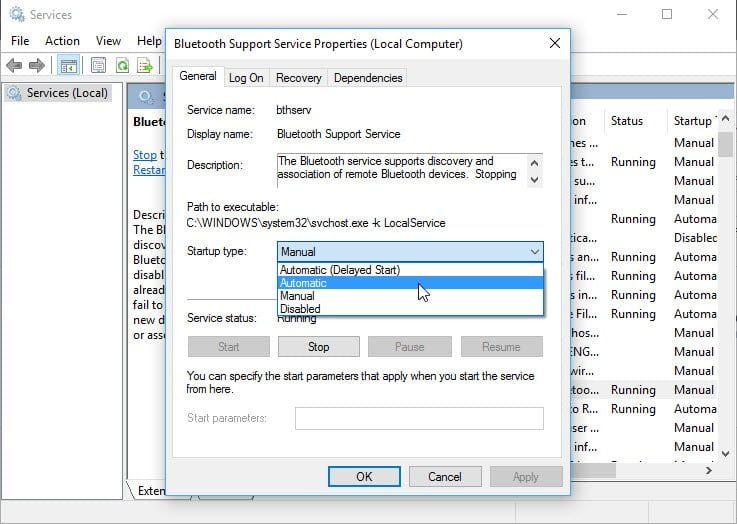Click the Export List toolbar icon
This screenshot has height=524, width=737.
[145, 65]
